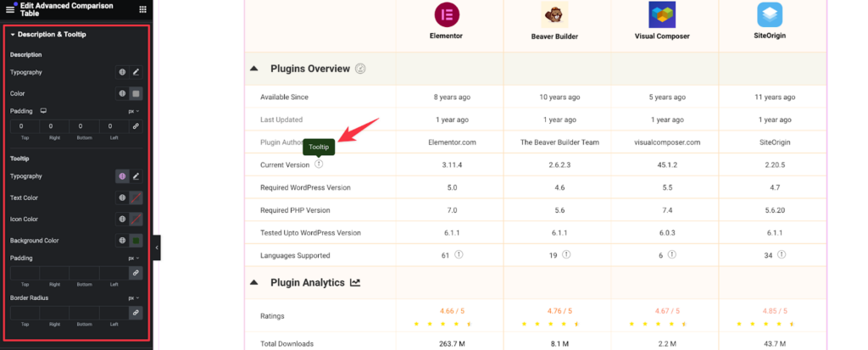Collapse the Plugin Analytics section
The height and width of the screenshot is (350, 868).
(x=253, y=282)
